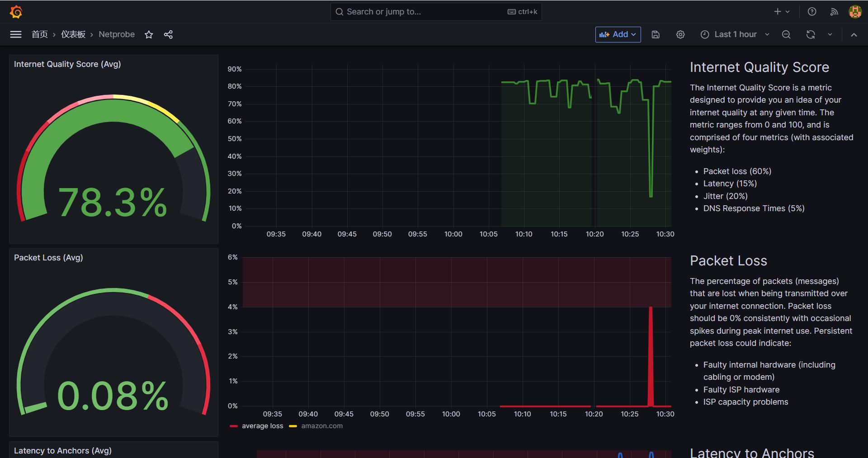Open the plus create-new dropdown
Viewport: 868px width, 458px height.
[x=782, y=12]
